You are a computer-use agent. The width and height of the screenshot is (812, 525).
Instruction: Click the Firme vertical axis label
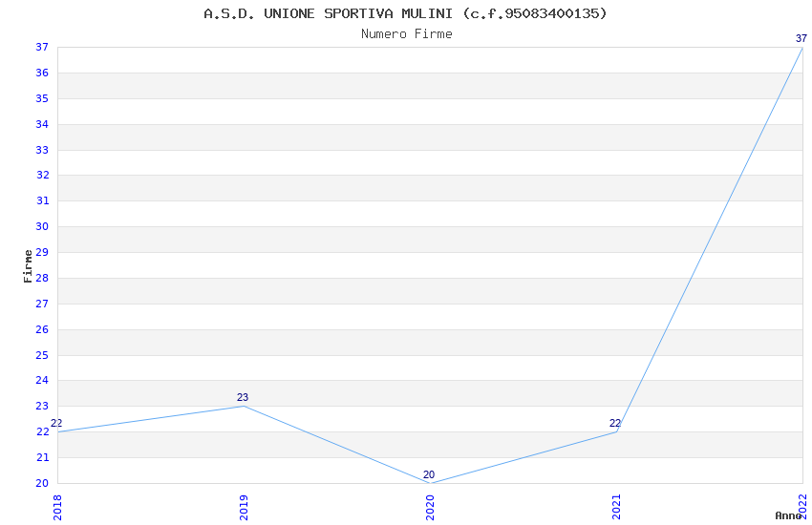[28, 266]
